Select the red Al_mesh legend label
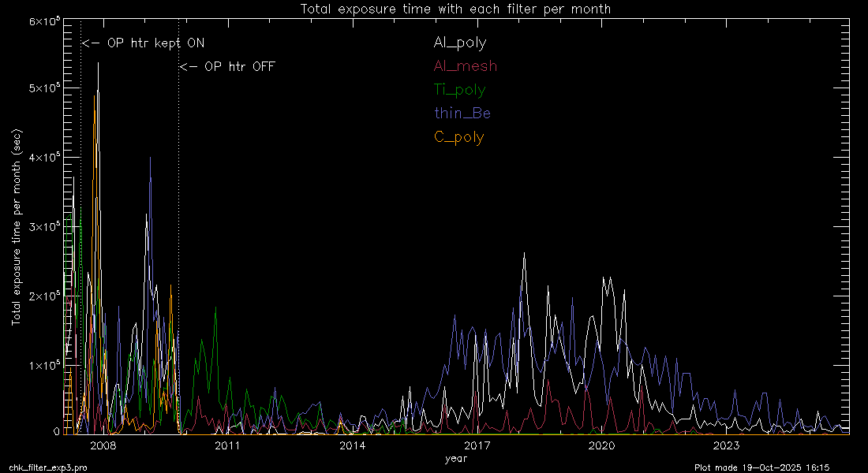The height and width of the screenshot is (473, 868). (465, 66)
